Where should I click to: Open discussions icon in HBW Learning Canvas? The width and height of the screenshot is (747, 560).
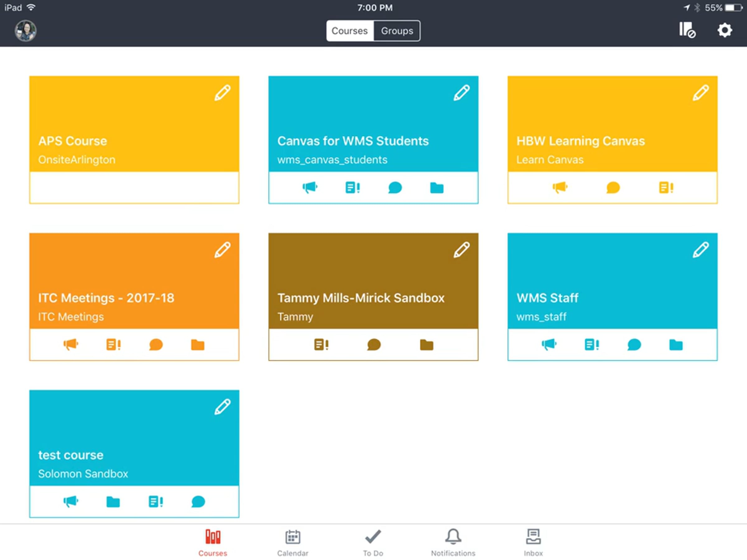(x=613, y=187)
